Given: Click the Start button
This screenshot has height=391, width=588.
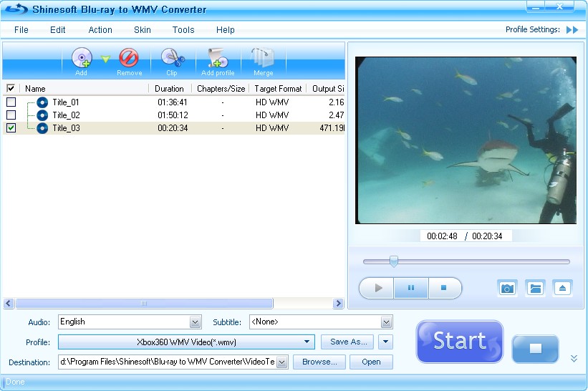Looking at the screenshot, I should pos(459,341).
